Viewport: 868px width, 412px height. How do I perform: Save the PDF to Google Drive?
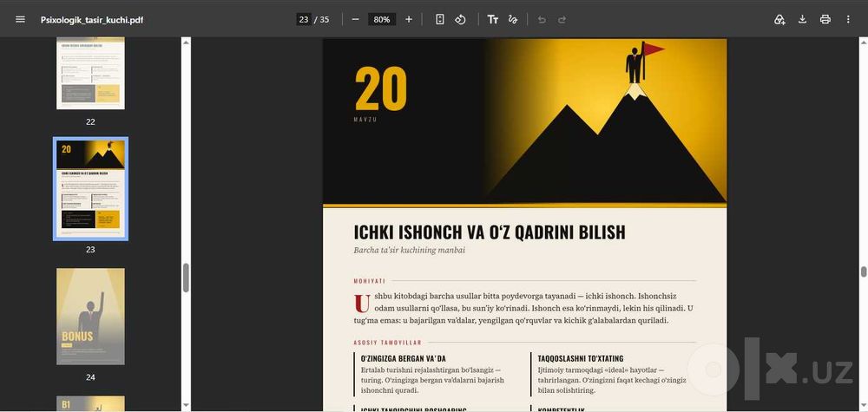pos(779,19)
